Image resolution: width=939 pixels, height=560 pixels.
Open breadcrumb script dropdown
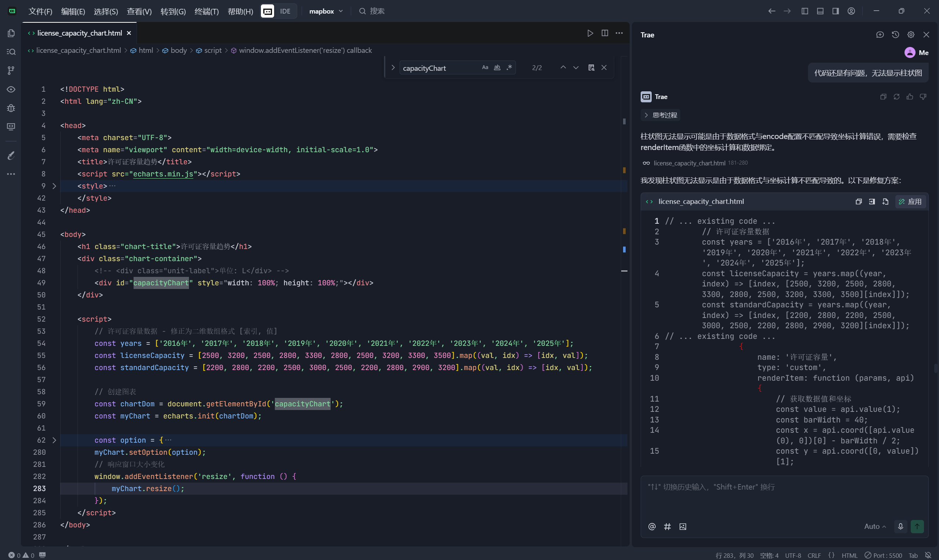pyautogui.click(x=209, y=50)
